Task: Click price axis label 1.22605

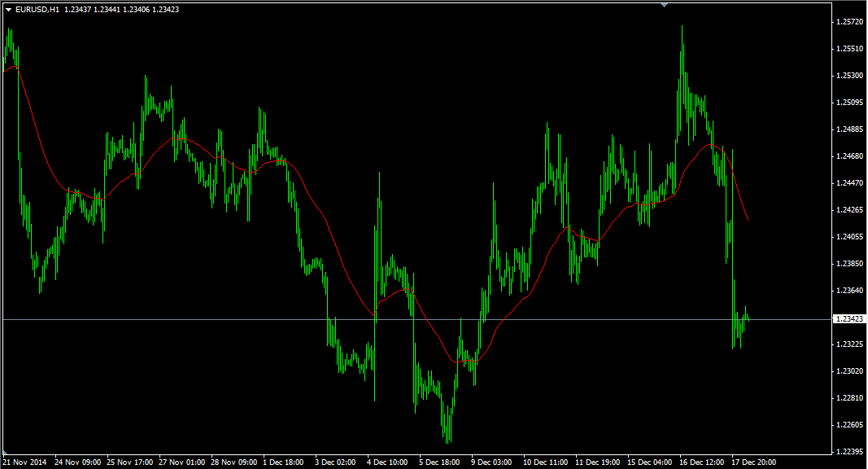Action: (850, 425)
